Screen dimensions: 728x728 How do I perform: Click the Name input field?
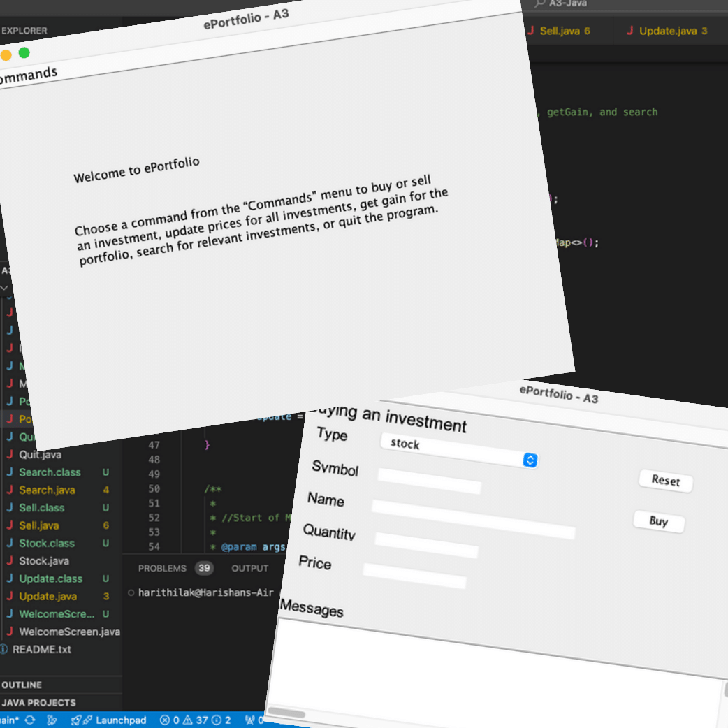click(x=473, y=520)
